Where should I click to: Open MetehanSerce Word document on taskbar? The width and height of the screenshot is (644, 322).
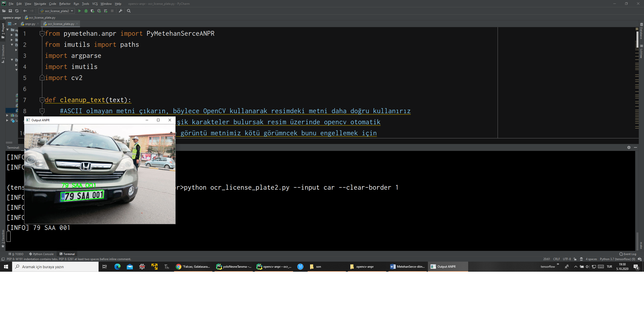click(408, 267)
